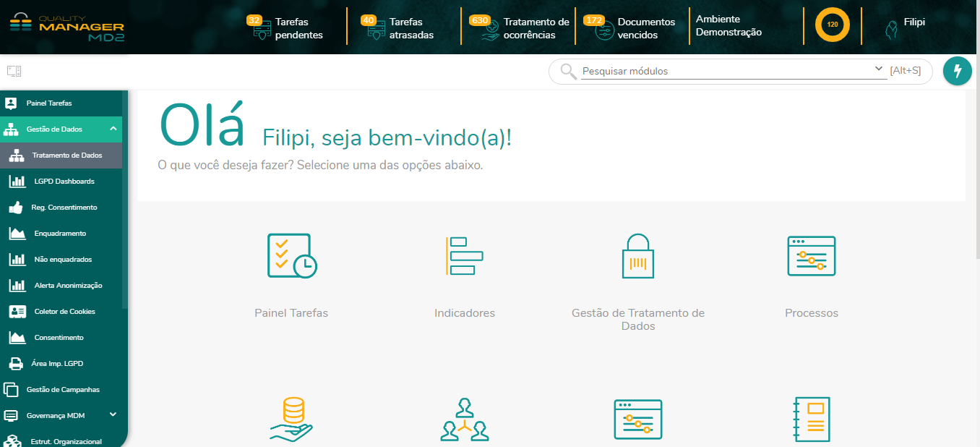Click the notebook icon tile

pos(811,419)
